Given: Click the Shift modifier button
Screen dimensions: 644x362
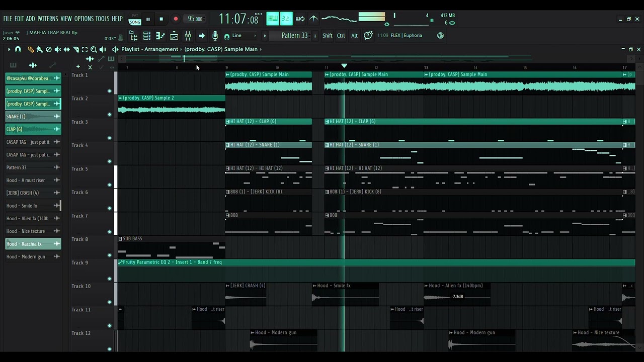Looking at the screenshot, I should pyautogui.click(x=328, y=36).
